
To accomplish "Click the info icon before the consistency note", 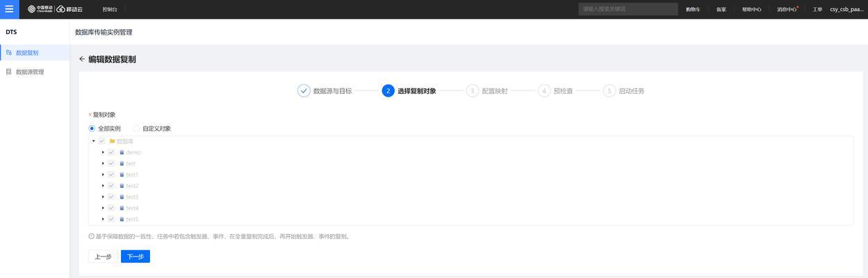I will click(x=92, y=236).
